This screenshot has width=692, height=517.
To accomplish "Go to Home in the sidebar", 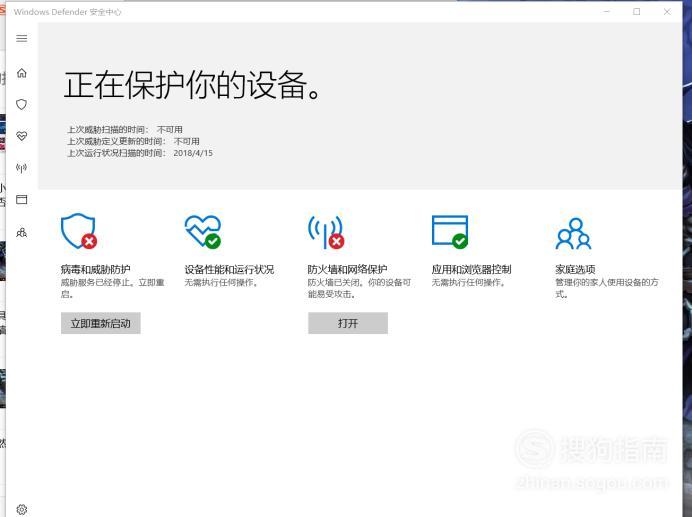I will click(x=22, y=73).
